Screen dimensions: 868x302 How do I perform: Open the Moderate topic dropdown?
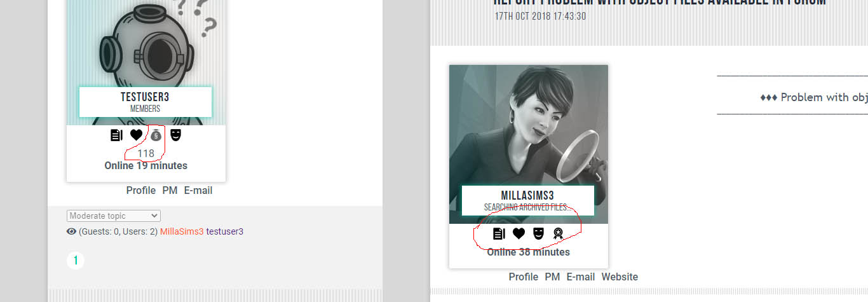[x=114, y=216]
